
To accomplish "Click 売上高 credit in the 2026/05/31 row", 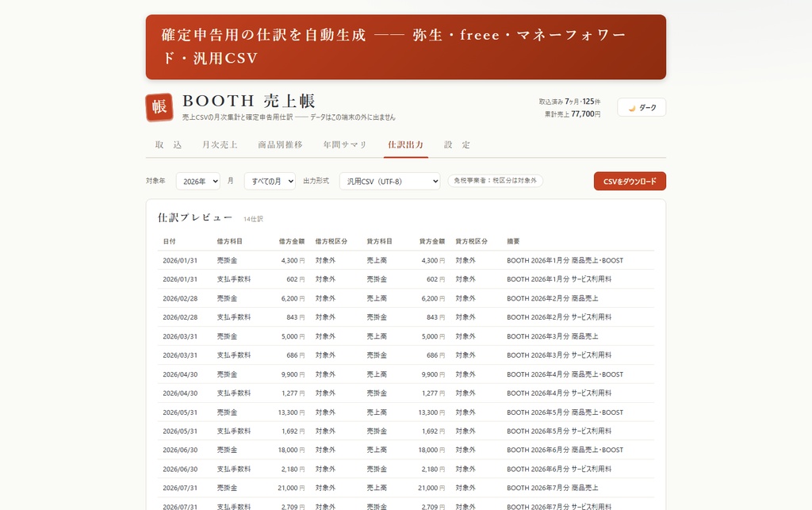I will point(377,412).
